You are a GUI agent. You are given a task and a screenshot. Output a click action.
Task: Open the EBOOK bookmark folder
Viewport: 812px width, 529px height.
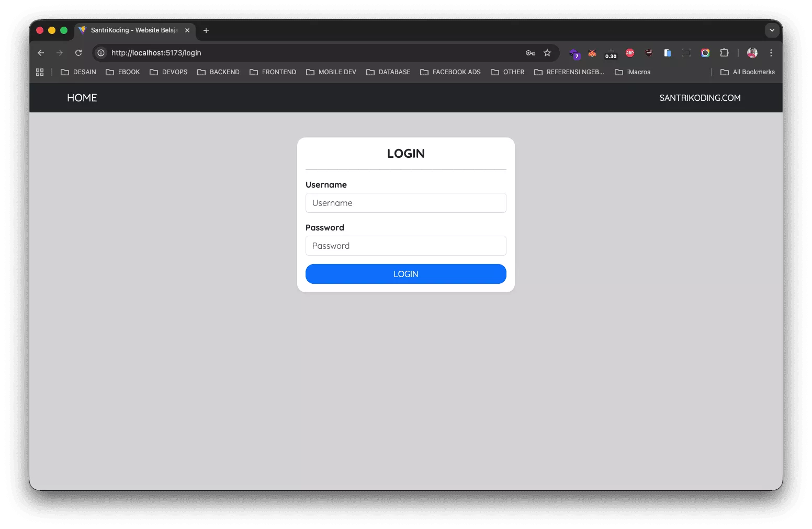123,72
